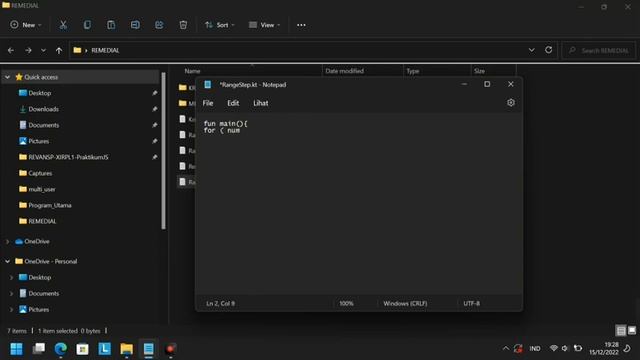This screenshot has height=360, width=640.
Task: Sort by Date modified column header
Action: click(344, 71)
